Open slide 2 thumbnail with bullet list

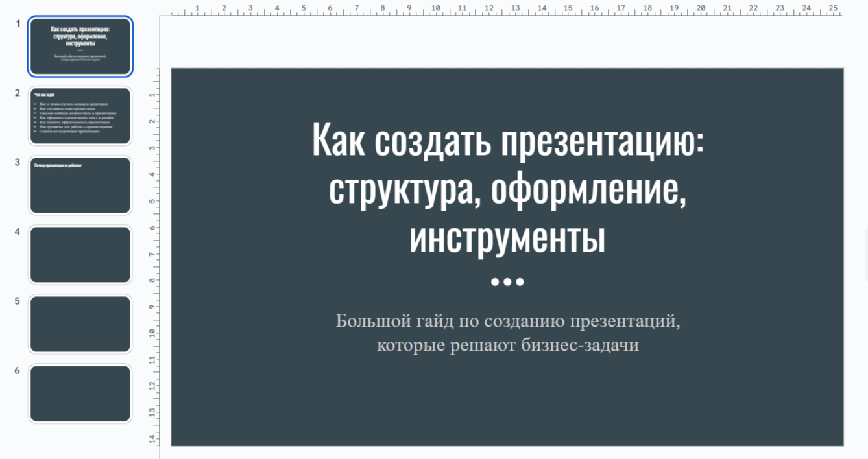pyautogui.click(x=80, y=116)
